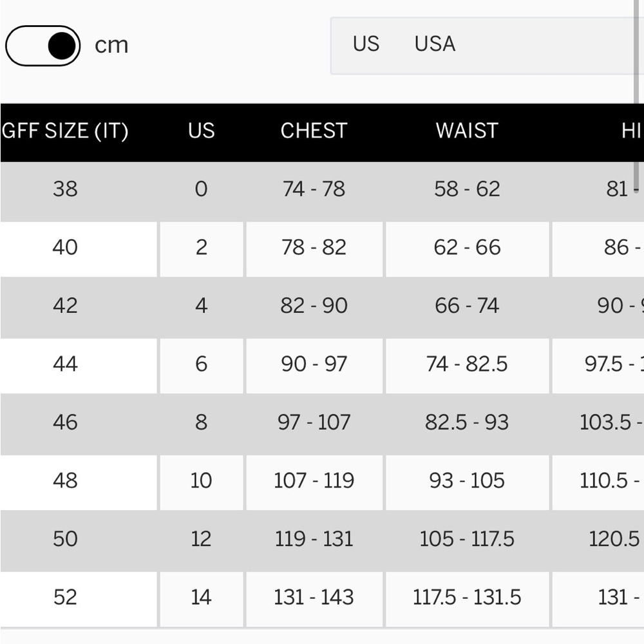644x644 pixels.
Task: Click the IT size 38 cell
Action: click(65, 189)
